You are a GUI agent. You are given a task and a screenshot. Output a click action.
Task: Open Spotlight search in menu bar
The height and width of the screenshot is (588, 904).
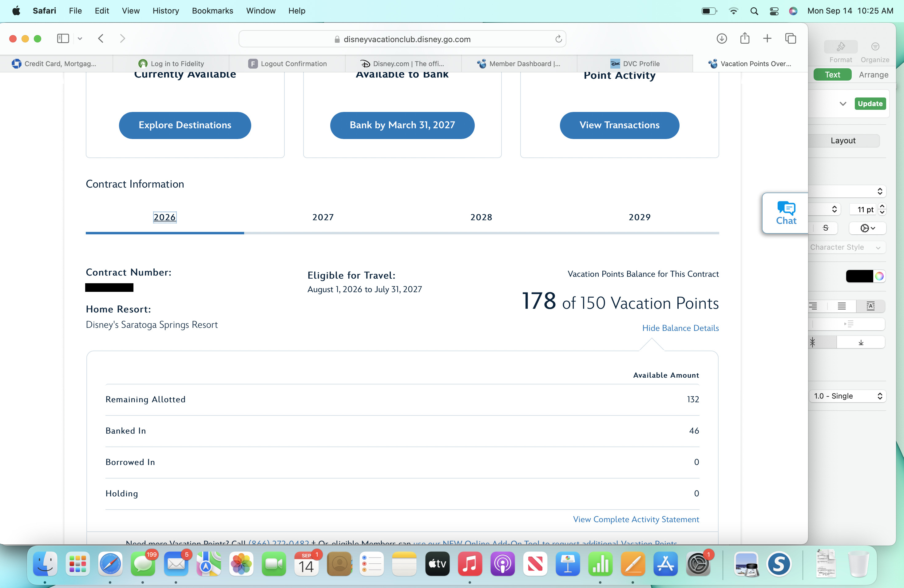click(x=754, y=11)
